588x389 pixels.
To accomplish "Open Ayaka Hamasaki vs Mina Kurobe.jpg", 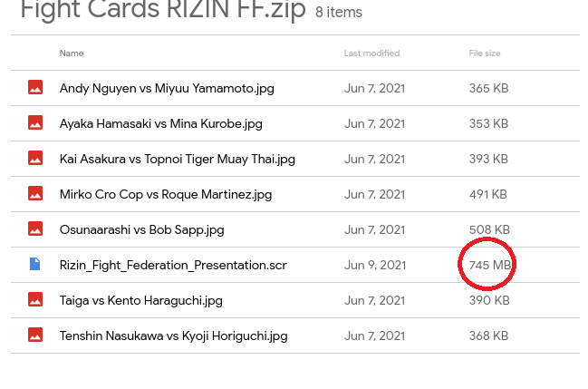I will (x=160, y=123).
